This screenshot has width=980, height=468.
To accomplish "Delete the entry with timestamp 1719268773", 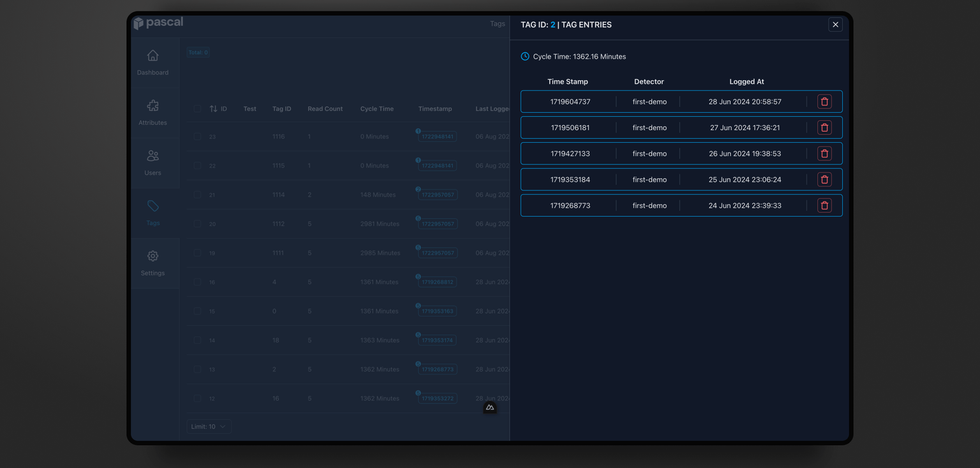I will (x=824, y=206).
